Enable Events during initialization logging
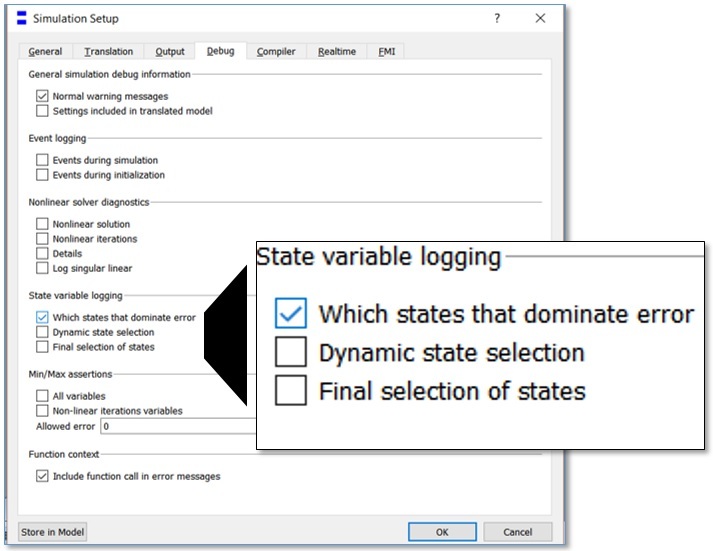 pos(42,175)
